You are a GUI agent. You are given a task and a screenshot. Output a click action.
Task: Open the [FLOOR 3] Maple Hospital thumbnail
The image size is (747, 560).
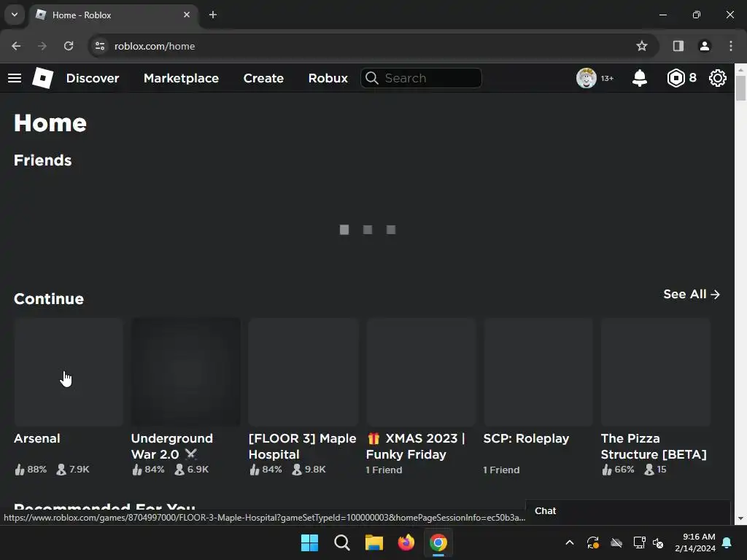tap(303, 372)
